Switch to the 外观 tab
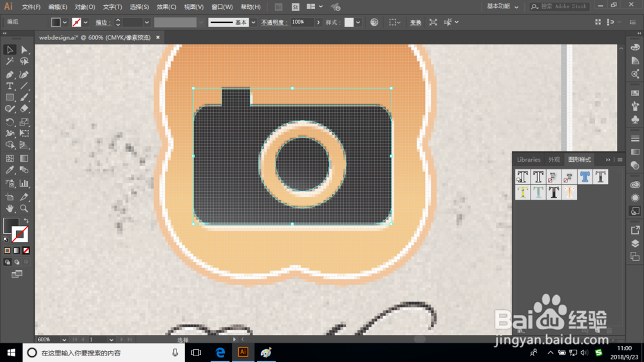The height and width of the screenshot is (362, 644). (554, 160)
